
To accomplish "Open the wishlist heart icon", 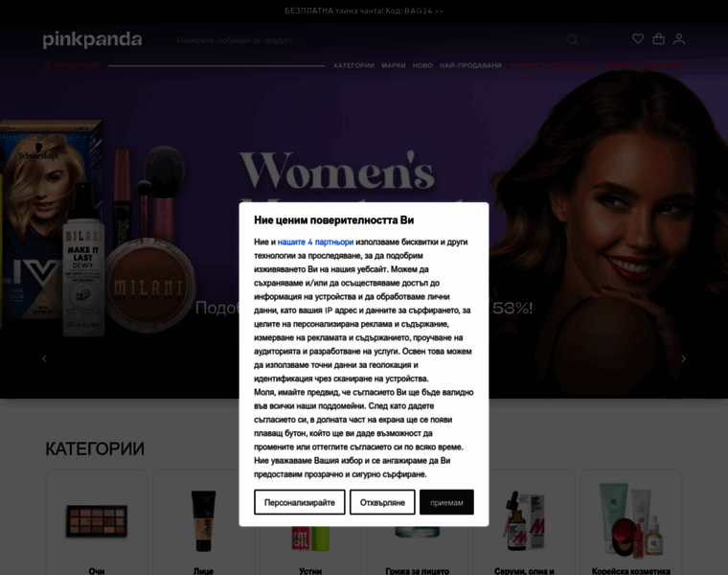I will (x=638, y=38).
